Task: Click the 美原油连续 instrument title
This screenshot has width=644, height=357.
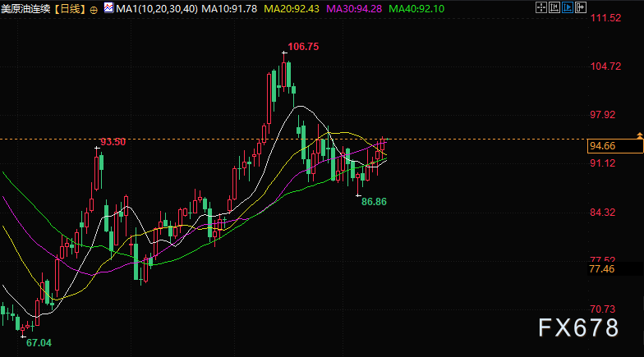Action: click(25, 8)
